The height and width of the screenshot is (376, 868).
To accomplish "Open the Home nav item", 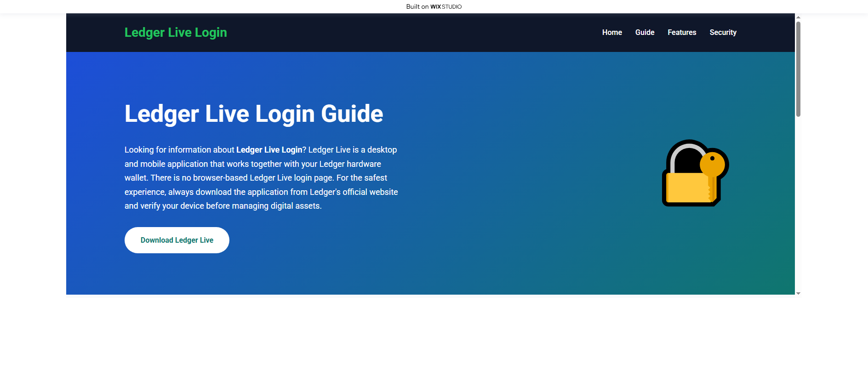I will (x=612, y=33).
